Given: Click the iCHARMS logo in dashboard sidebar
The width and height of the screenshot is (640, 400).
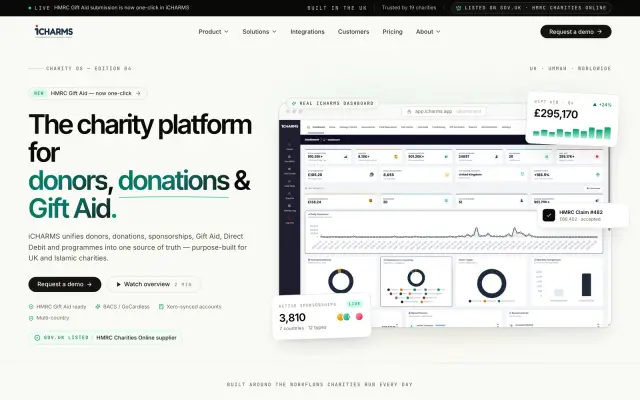Looking at the screenshot, I should (x=289, y=127).
